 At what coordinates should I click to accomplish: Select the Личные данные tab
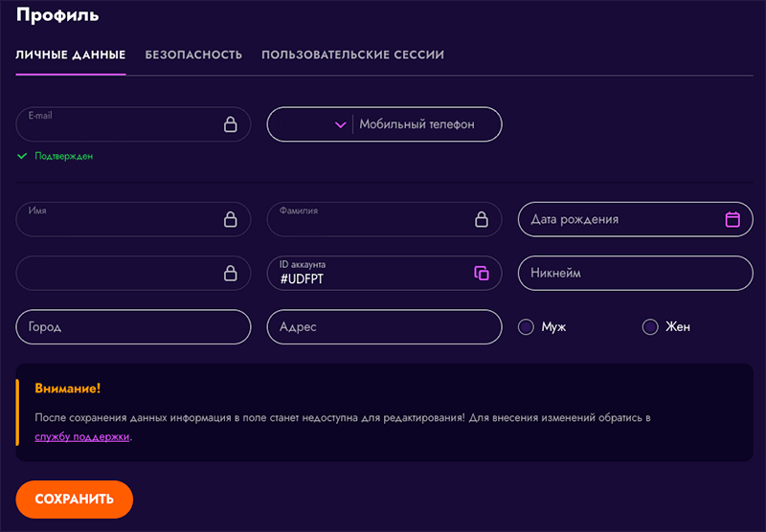tap(71, 55)
